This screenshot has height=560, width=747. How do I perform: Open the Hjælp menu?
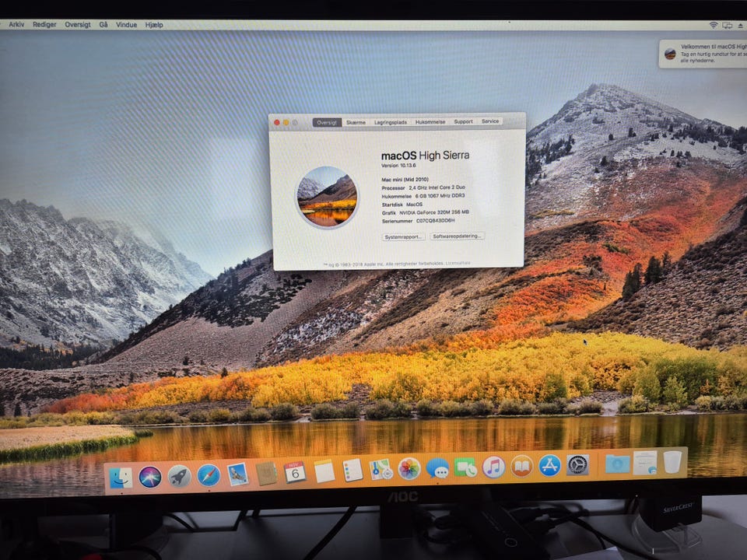154,25
